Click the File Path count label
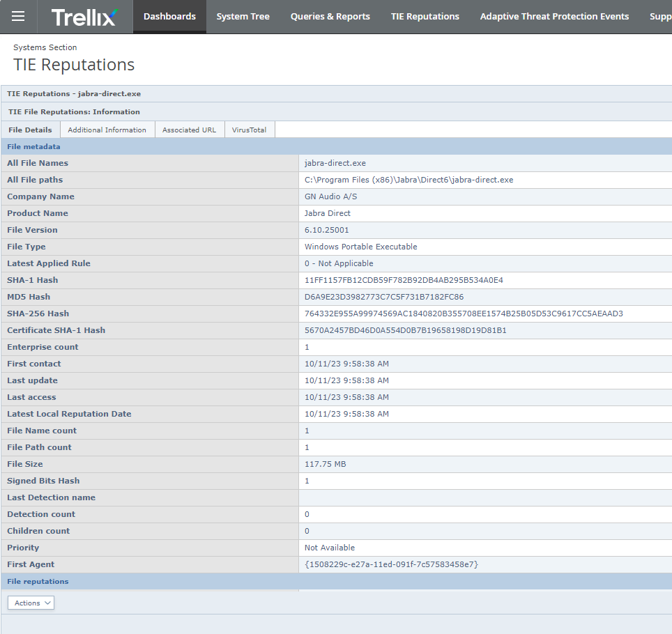Image resolution: width=672 pixels, height=634 pixels. 40,447
